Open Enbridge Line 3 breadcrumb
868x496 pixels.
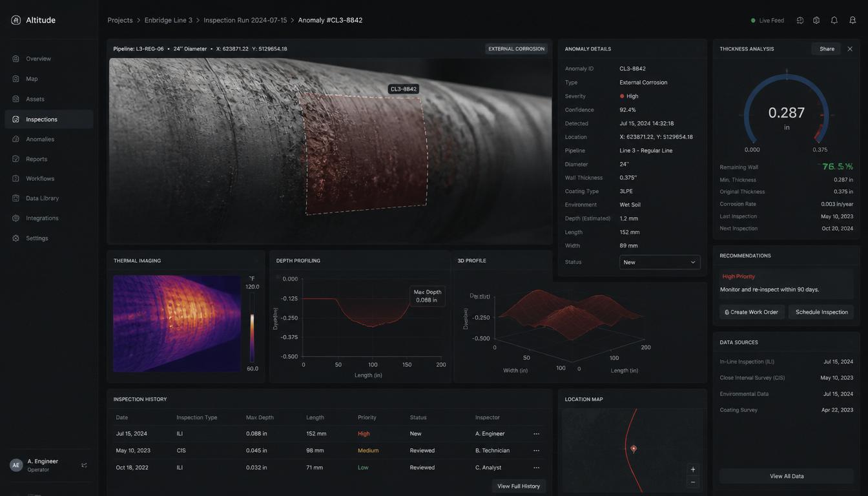pos(169,20)
